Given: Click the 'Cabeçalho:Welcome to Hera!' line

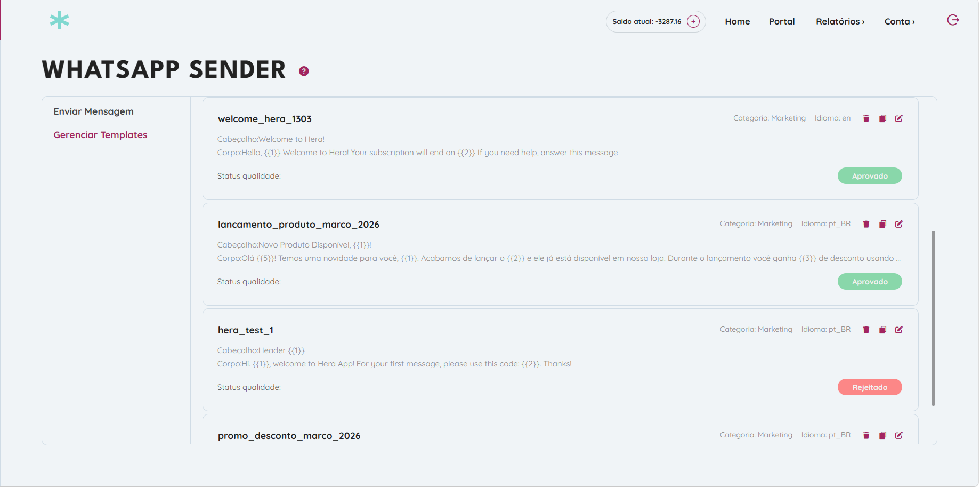Looking at the screenshot, I should (271, 139).
